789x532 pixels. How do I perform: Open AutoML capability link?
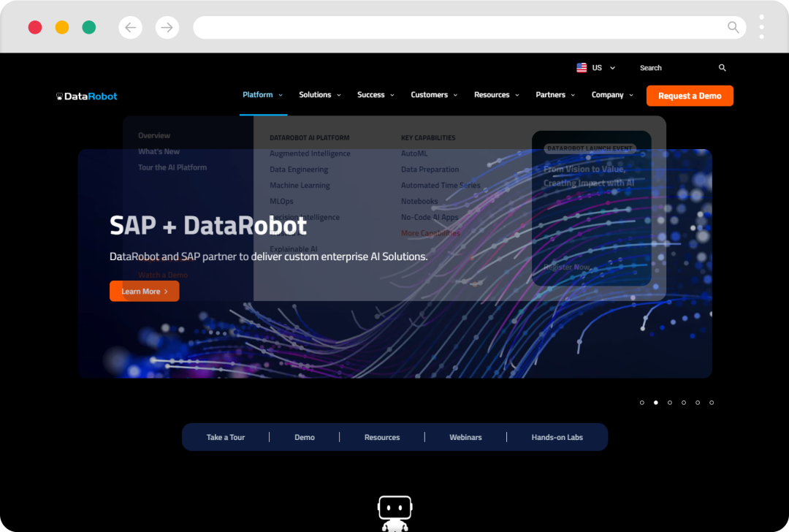(414, 153)
